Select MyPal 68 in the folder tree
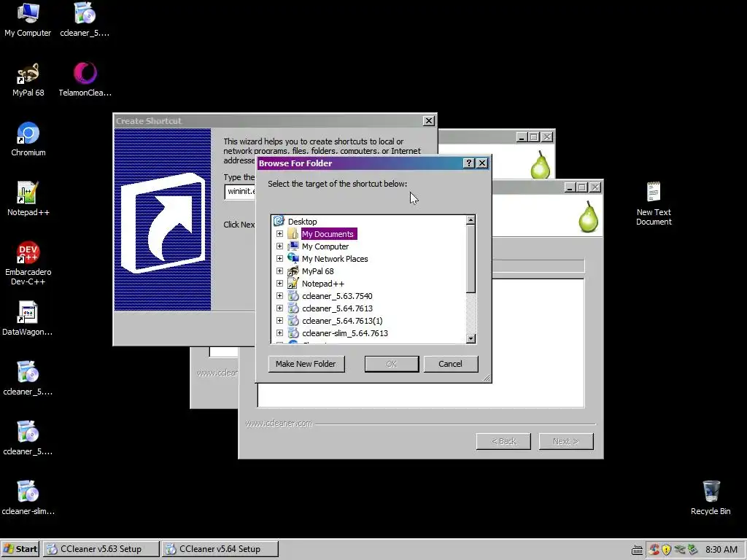The width and height of the screenshot is (747, 560). 318,271
